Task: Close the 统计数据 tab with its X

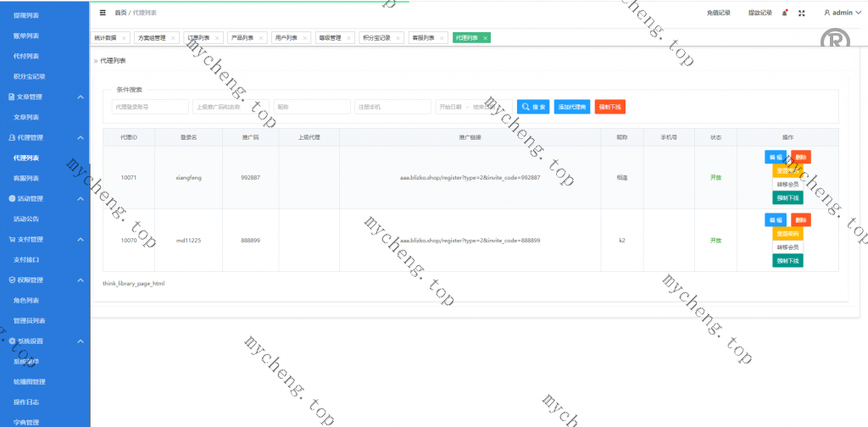Action: point(124,38)
